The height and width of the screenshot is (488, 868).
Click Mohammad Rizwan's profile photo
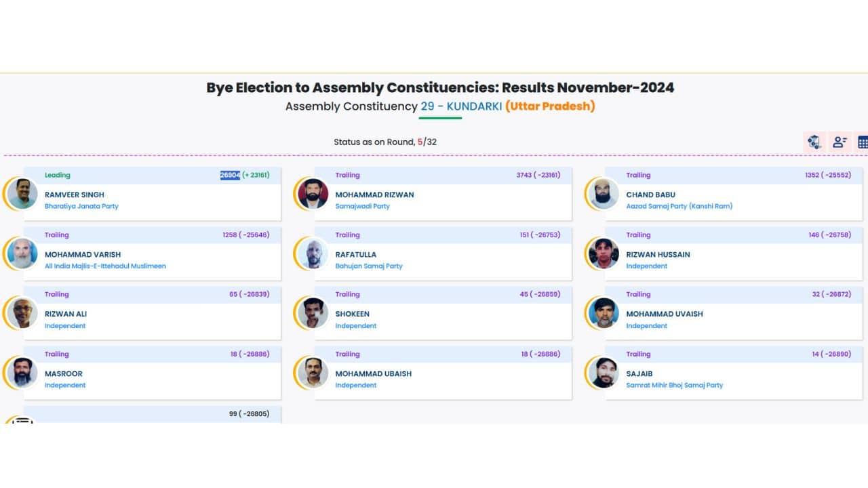tap(313, 194)
